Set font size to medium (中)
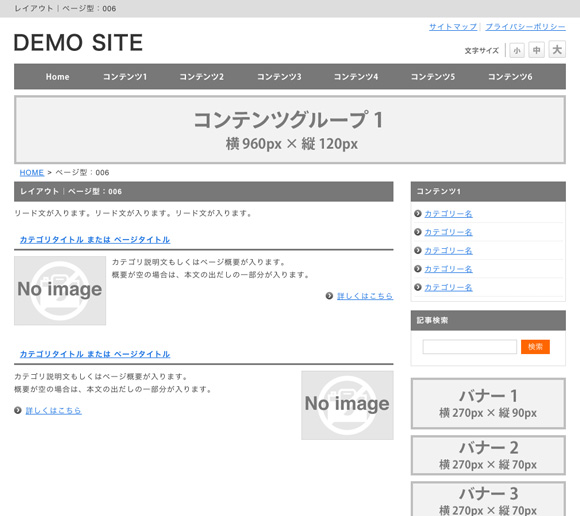Screen dimensions: 580x516 536,50
